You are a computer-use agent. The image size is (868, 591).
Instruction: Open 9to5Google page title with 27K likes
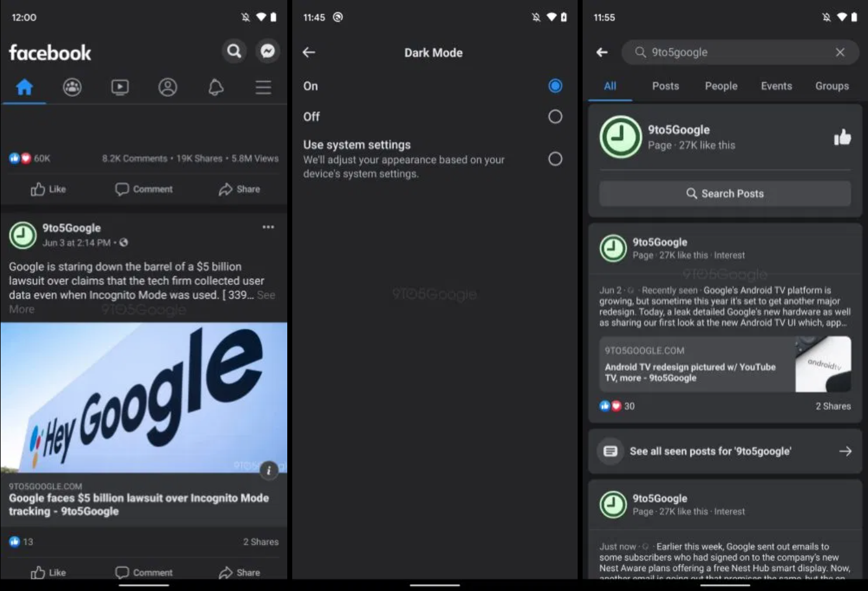coord(679,129)
